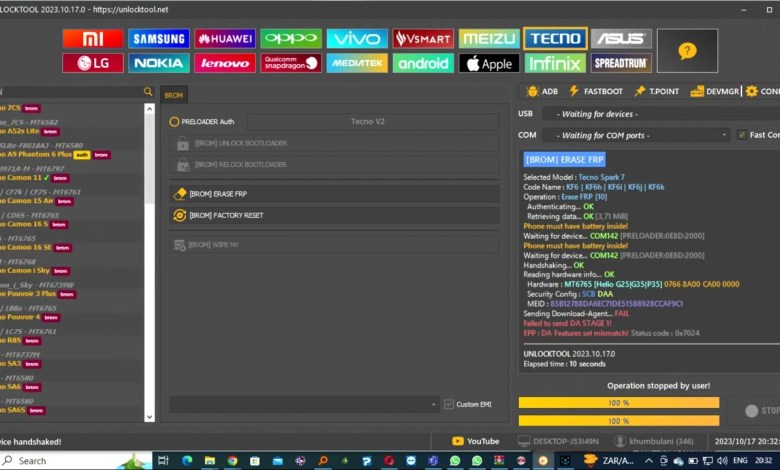The height and width of the screenshot is (470, 780).
Task: Select the Camon i Sky model
Action: (35, 271)
